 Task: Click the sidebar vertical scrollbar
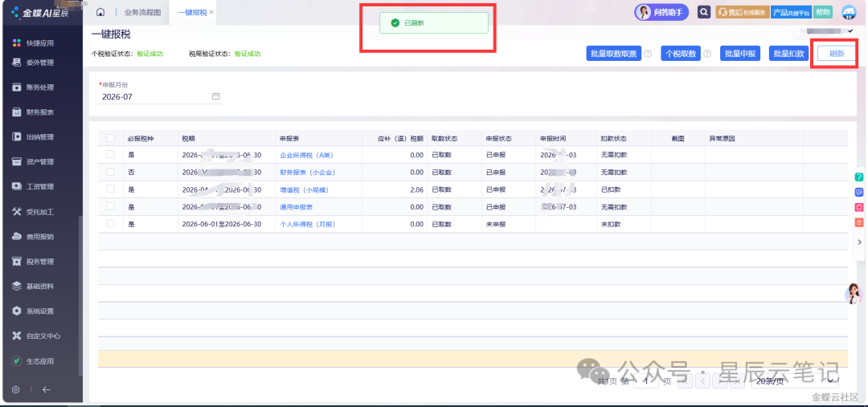[x=80, y=296]
